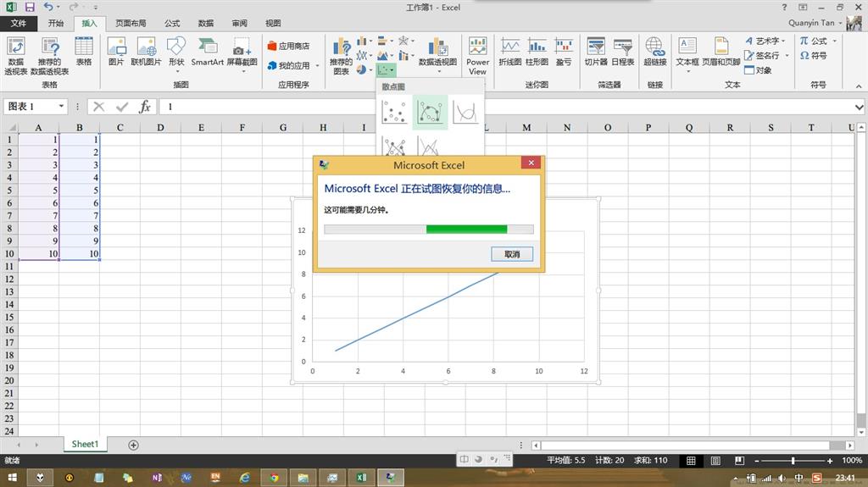
Task: Click the horizontal scrollbar right arrow
Action: click(x=849, y=445)
